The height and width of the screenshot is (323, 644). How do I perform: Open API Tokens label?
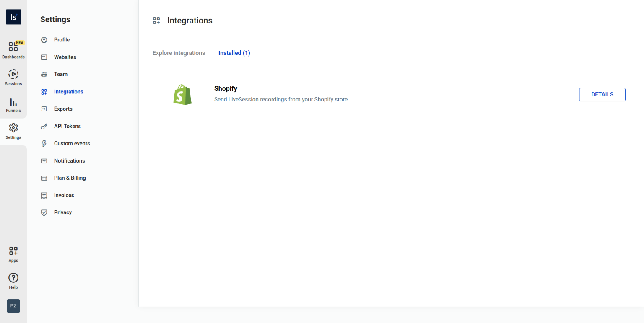[68, 126]
